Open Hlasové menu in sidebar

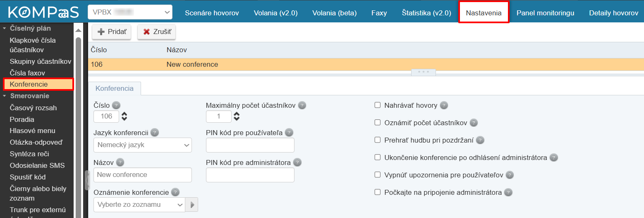pos(32,131)
